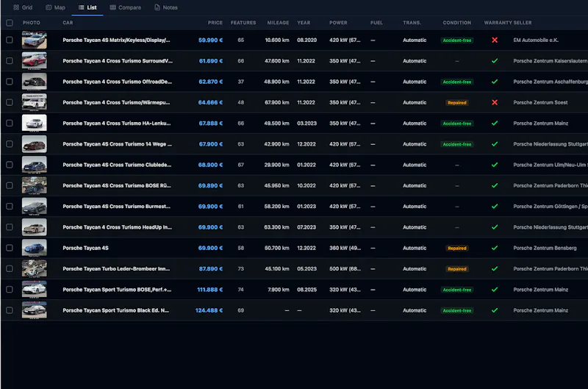Screen dimensions: 588x389
Task: Click the red no-warranty X for EM Automobile
Action: tap(495, 40)
